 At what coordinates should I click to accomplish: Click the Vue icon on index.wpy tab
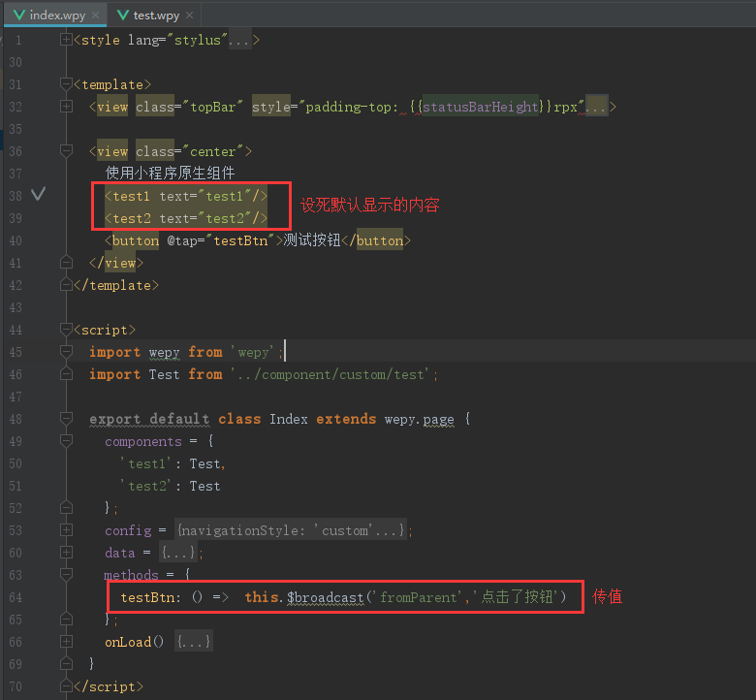click(x=19, y=15)
